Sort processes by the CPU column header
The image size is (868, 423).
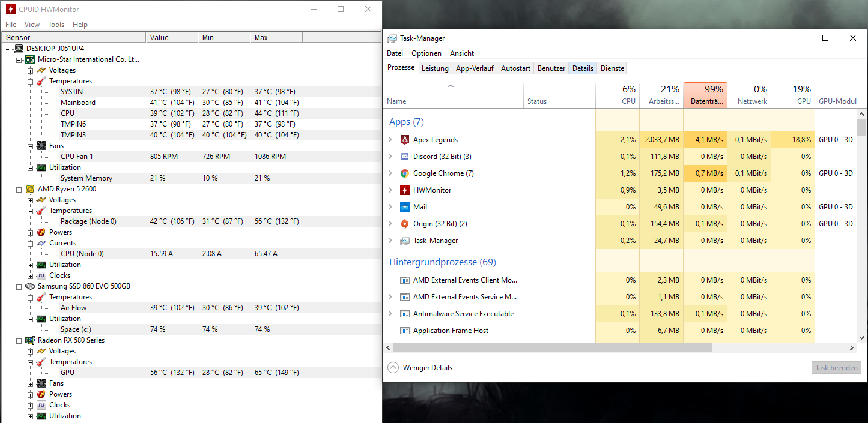click(x=618, y=95)
